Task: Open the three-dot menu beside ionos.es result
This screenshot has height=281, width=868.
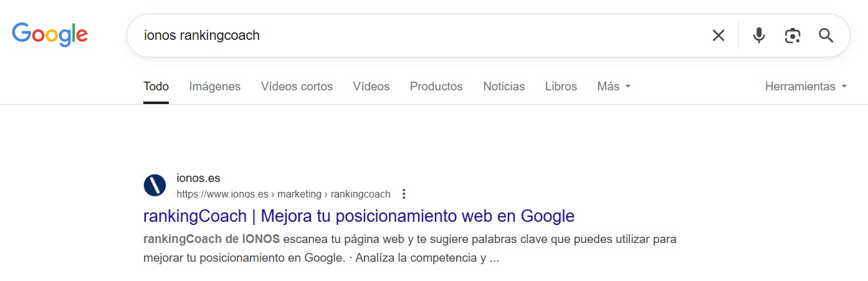Action: [404, 194]
